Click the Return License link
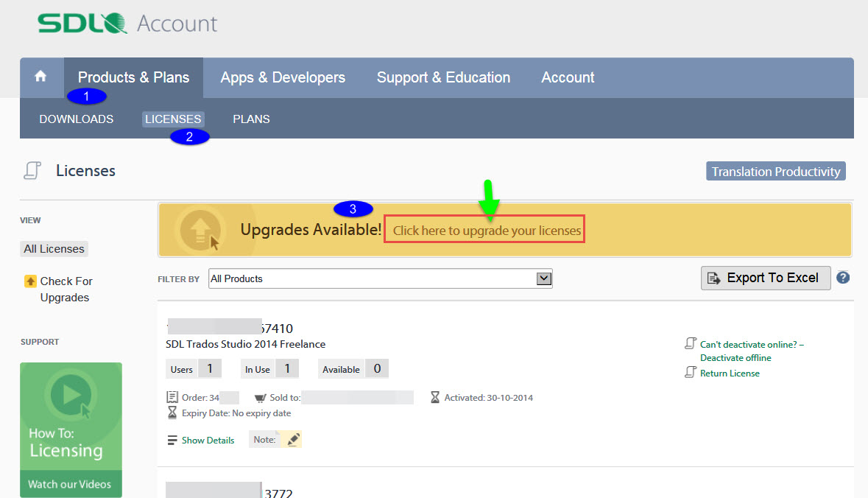Screen dimensions: 868x498 [730, 373]
